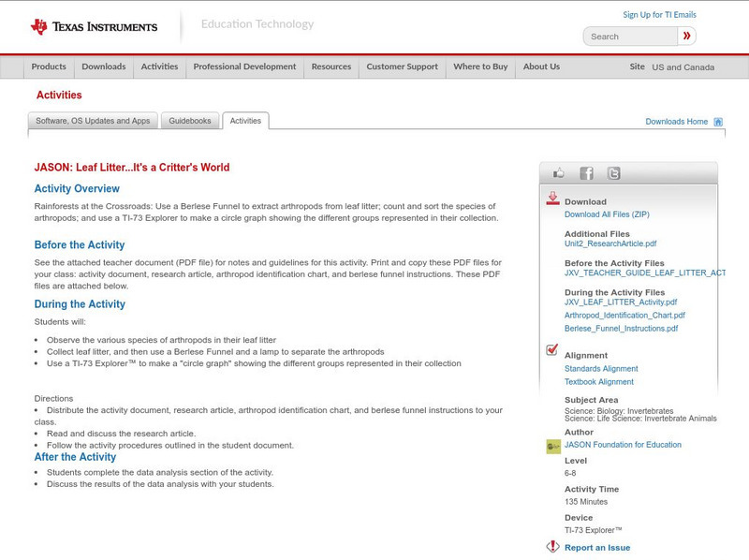This screenshot has height=560, width=749.
Task: Click the Education Technology header text
Action: [257, 24]
